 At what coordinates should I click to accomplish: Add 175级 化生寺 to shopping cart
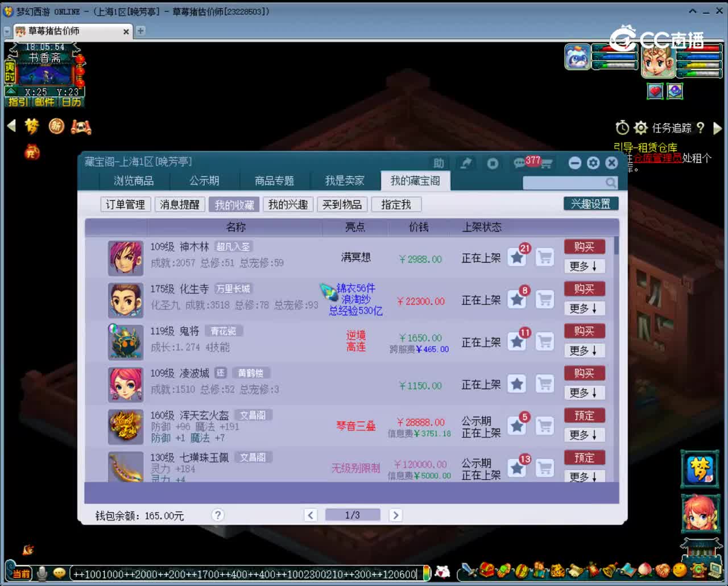click(545, 300)
